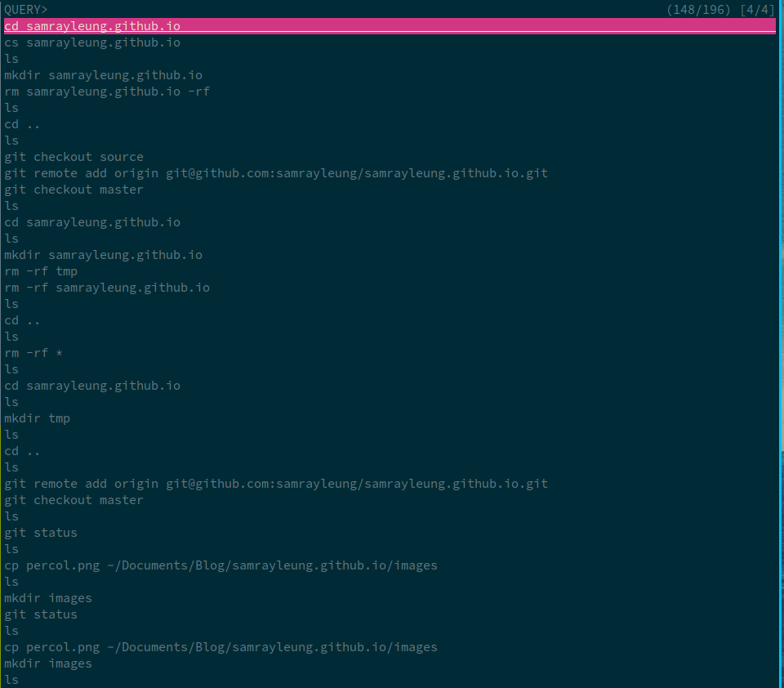Choose the rm -rf samrayleung.github.io line
Viewport: 784px width, 688px height.
107,288
